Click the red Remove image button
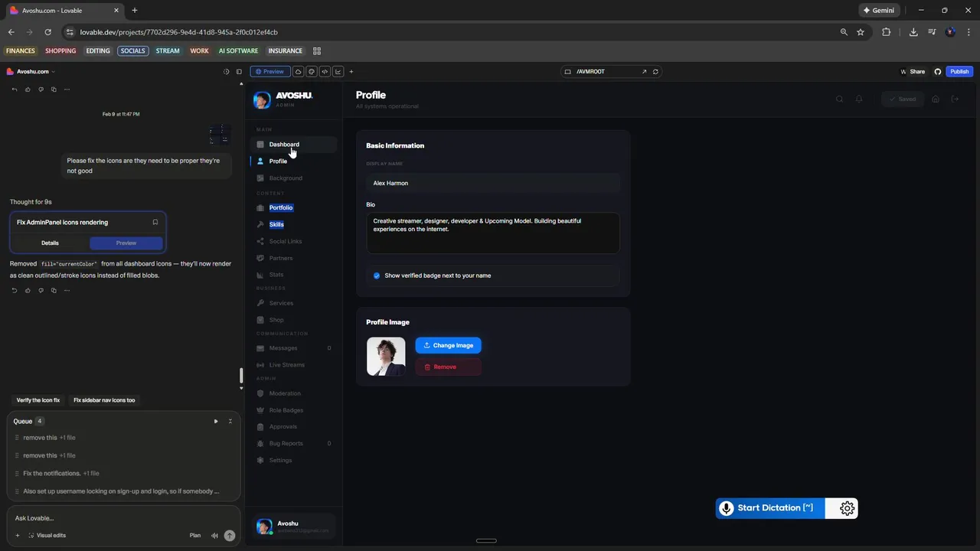This screenshot has width=980, height=551. coord(449,367)
